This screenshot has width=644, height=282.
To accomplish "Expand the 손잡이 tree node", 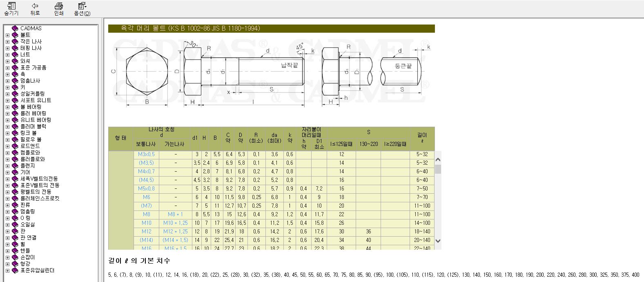I will (7, 257).
